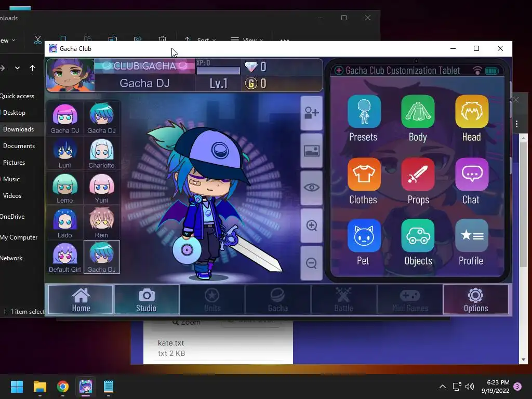Open Desktop in File Explorer sidebar
Image resolution: width=532 pixels, height=399 pixels.
[x=14, y=113]
